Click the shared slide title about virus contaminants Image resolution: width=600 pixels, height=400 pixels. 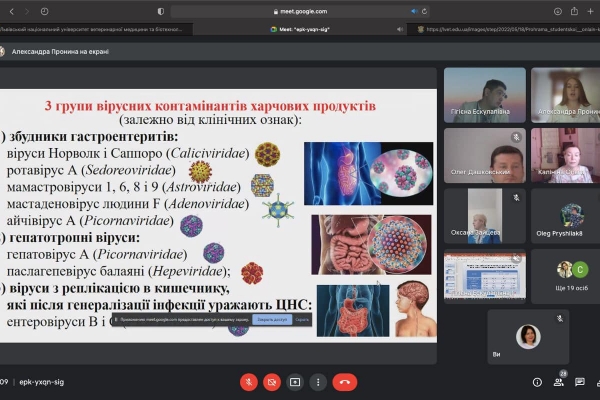coord(210,106)
